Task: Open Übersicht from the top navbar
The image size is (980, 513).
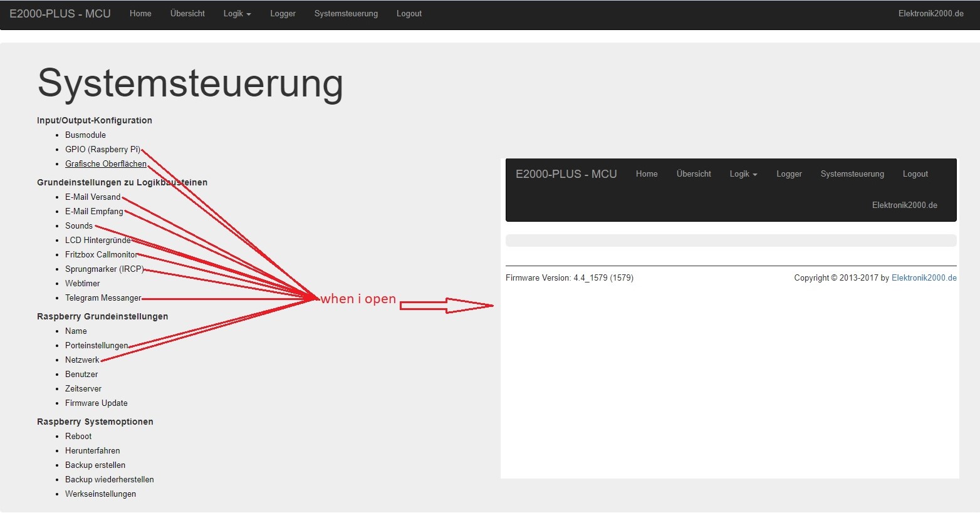Action: tap(187, 14)
